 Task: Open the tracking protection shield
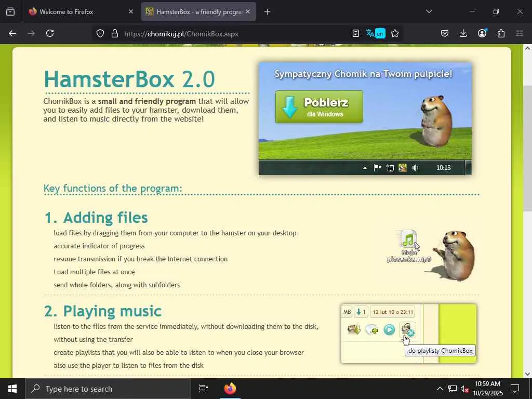(x=100, y=34)
